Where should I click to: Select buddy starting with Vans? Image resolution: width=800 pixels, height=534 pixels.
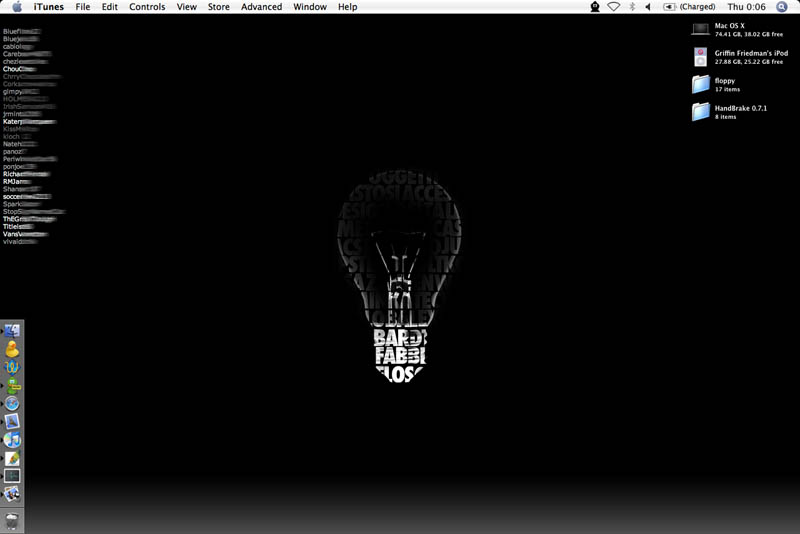pyautogui.click(x=26, y=234)
